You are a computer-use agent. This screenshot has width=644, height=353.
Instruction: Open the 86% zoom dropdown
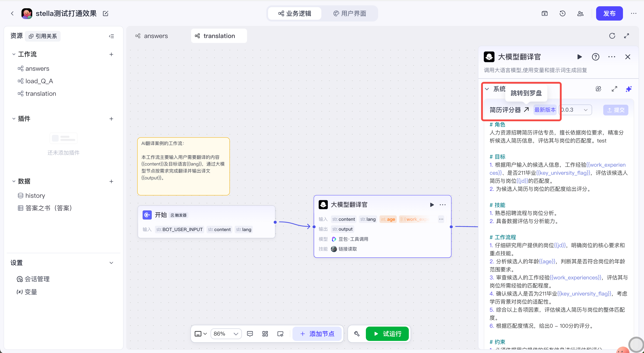click(x=226, y=334)
